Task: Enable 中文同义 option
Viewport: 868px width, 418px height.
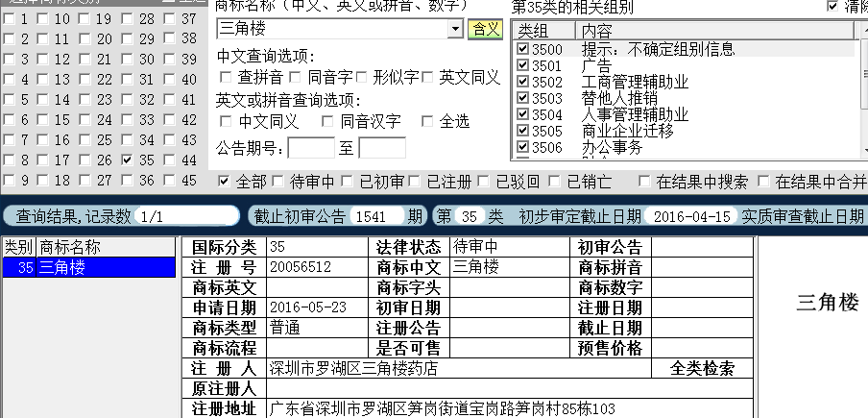Action: 226,121
